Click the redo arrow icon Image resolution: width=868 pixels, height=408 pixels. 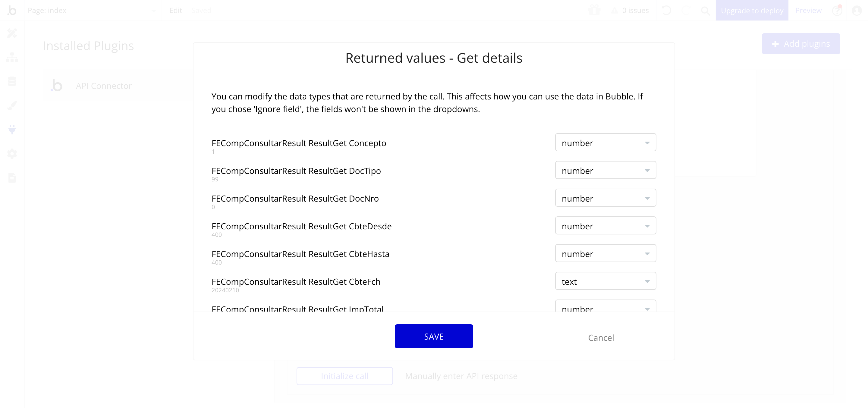coord(686,11)
